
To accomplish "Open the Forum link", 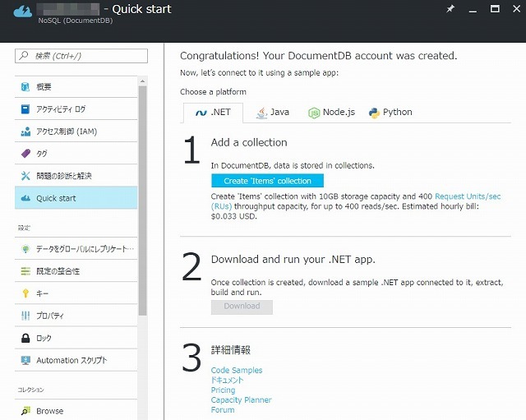I will [x=223, y=409].
